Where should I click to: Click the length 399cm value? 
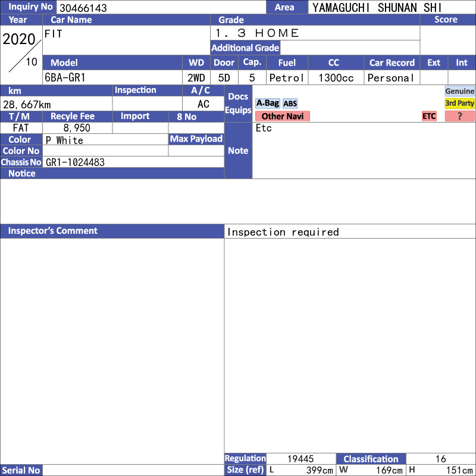(320, 470)
